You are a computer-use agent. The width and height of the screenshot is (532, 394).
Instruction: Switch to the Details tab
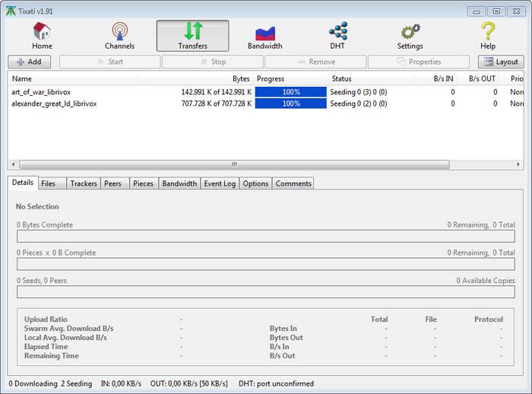pos(23,183)
